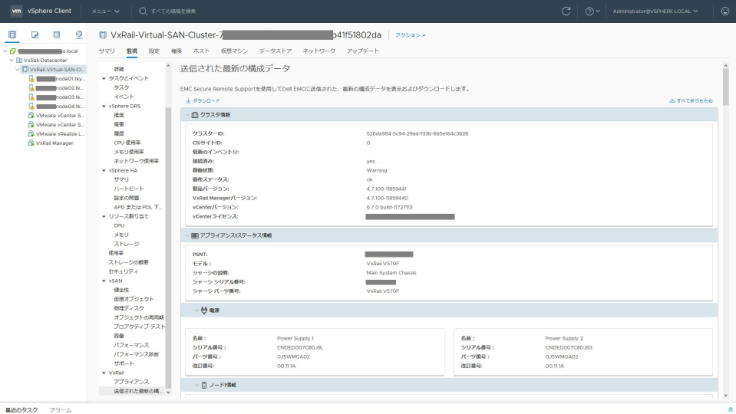The width and height of the screenshot is (736, 414).
Task: Switch to the データストア tab
Action: click(276, 51)
